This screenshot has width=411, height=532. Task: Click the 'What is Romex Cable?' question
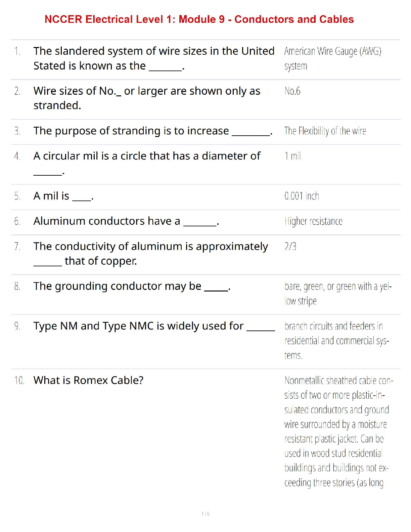(x=88, y=381)
